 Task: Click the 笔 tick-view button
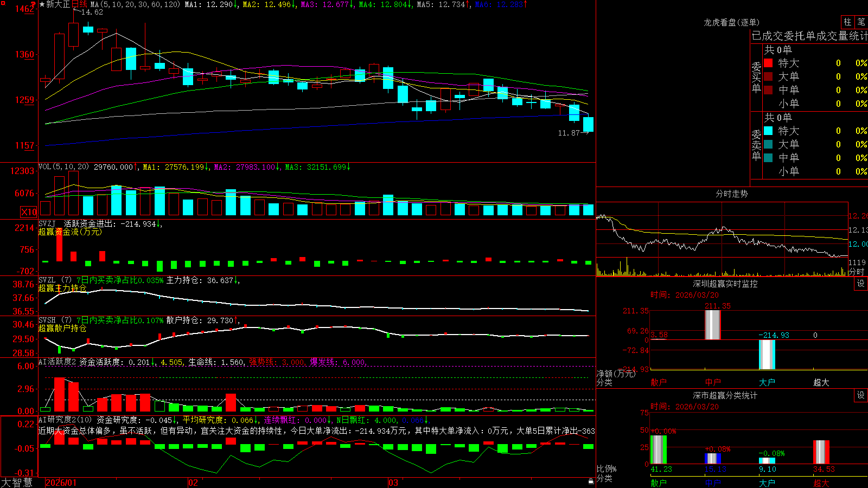[x=861, y=22]
